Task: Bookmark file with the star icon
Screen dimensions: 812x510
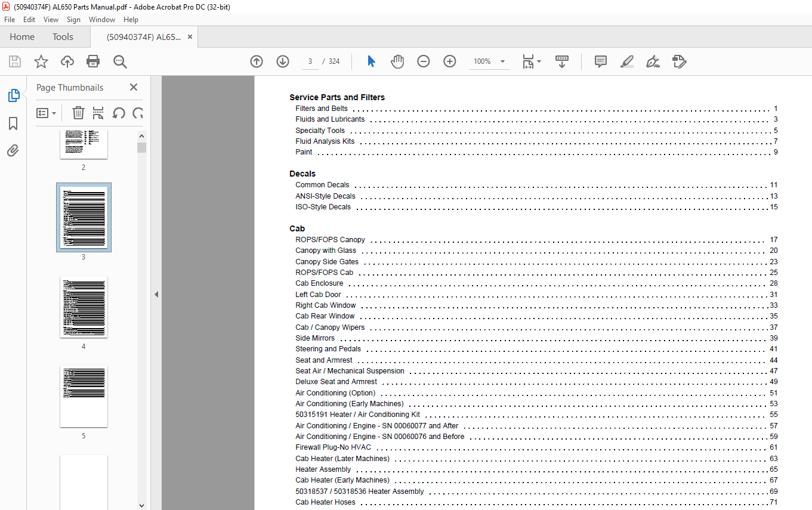Action: [x=41, y=61]
